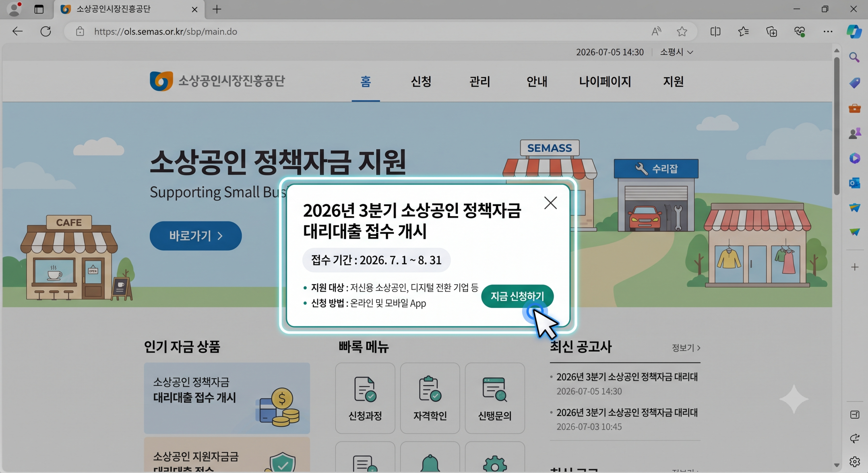Open the sidebar people icon

pyautogui.click(x=854, y=133)
